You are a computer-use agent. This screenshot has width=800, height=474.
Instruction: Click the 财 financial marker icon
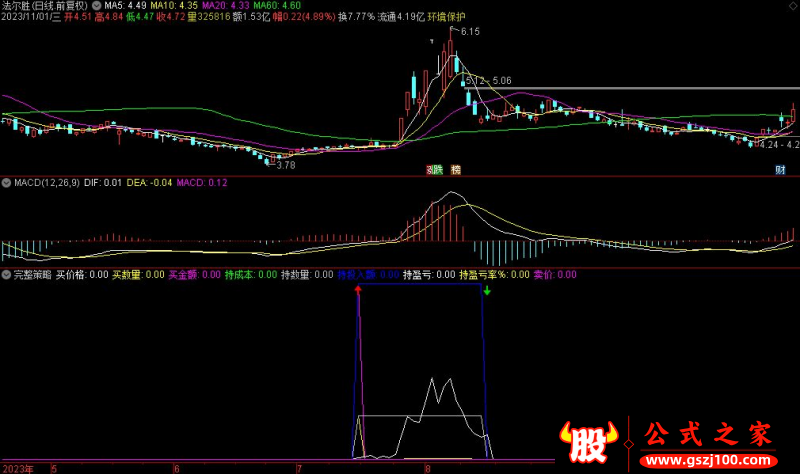click(x=780, y=170)
